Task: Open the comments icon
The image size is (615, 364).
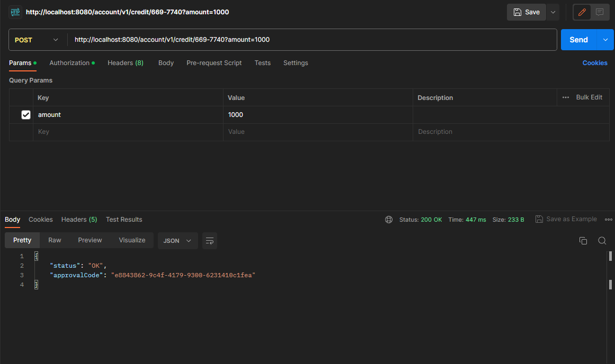Action: coord(600,12)
